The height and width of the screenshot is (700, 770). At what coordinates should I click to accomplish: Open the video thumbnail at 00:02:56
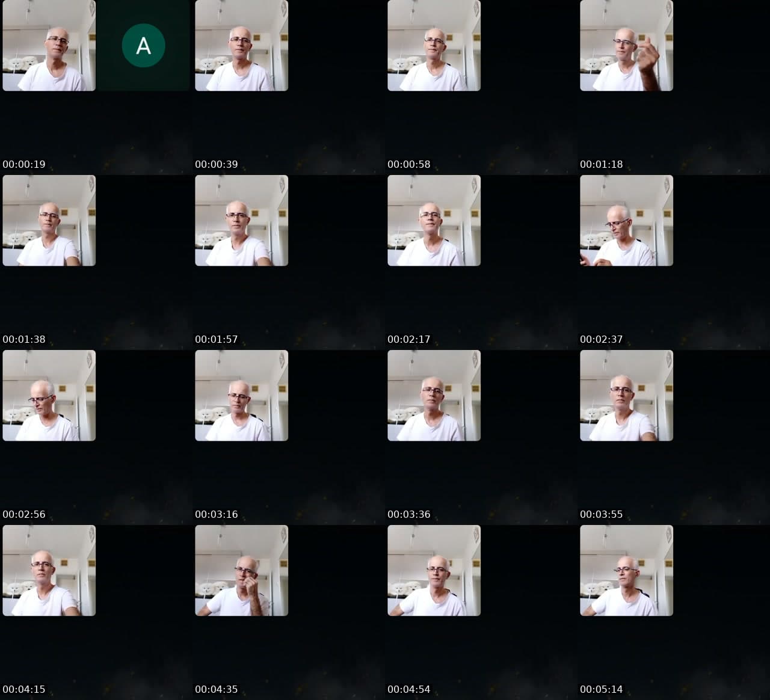point(49,395)
